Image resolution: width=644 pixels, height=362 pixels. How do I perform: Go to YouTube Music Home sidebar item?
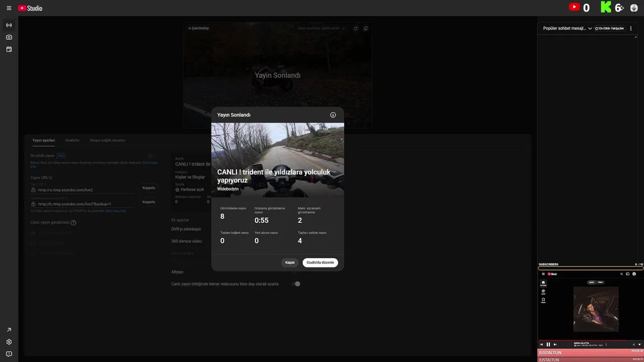pyautogui.click(x=543, y=283)
